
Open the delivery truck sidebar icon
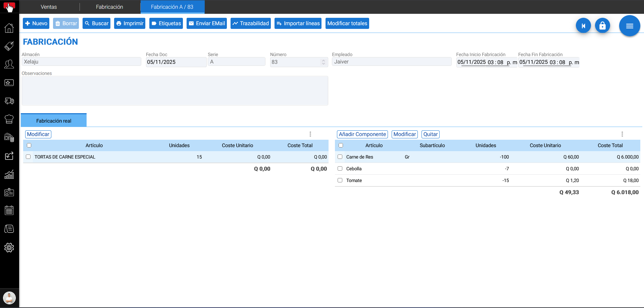9,101
